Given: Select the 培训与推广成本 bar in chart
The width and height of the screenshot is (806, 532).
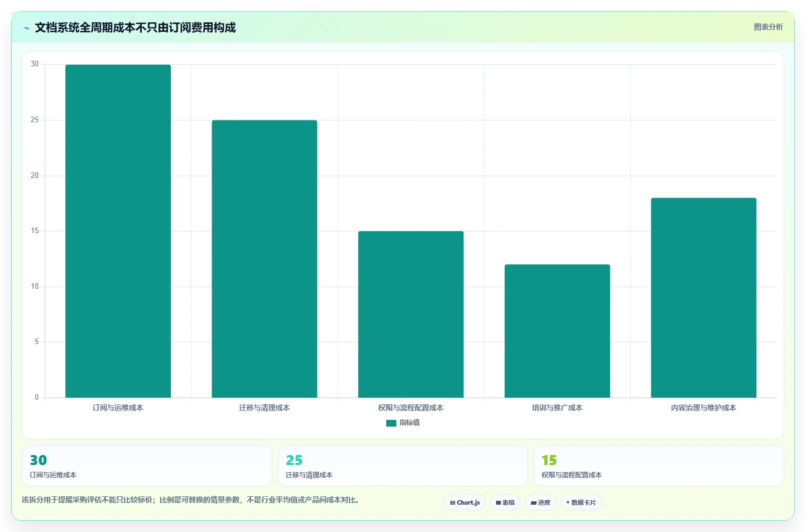Looking at the screenshot, I should 557,331.
